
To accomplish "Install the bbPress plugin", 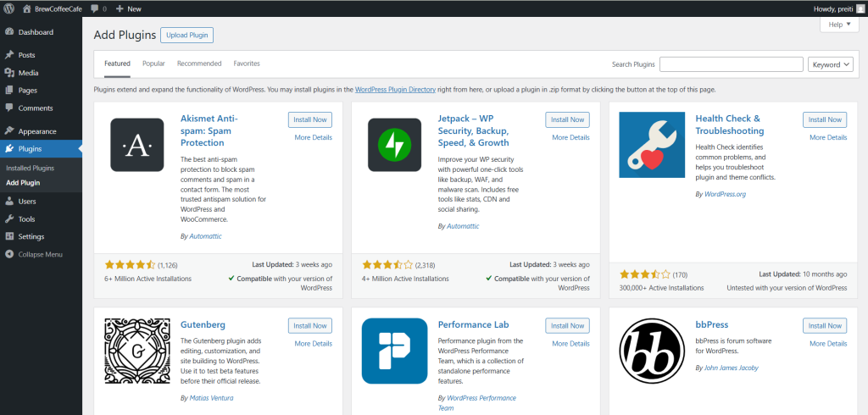I will pyautogui.click(x=825, y=325).
